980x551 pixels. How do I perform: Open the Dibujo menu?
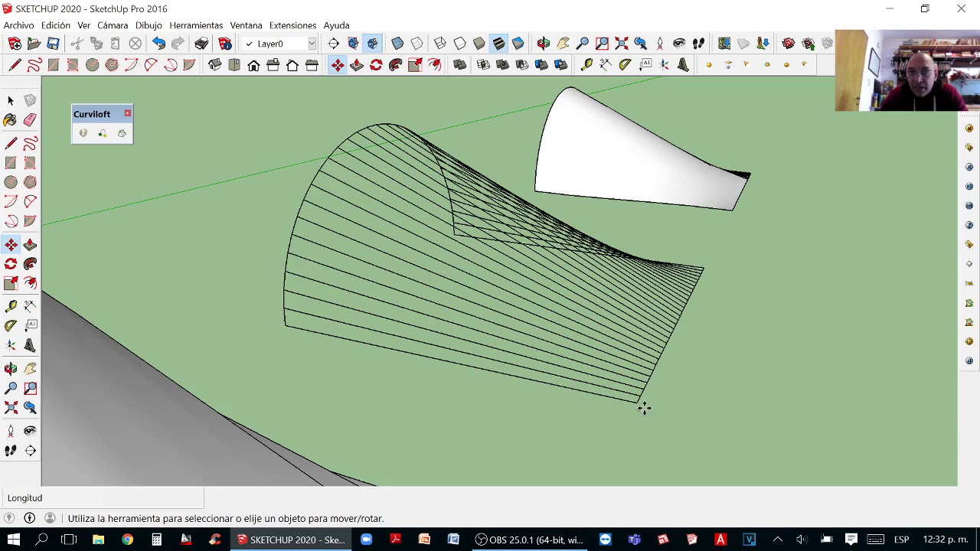149,25
